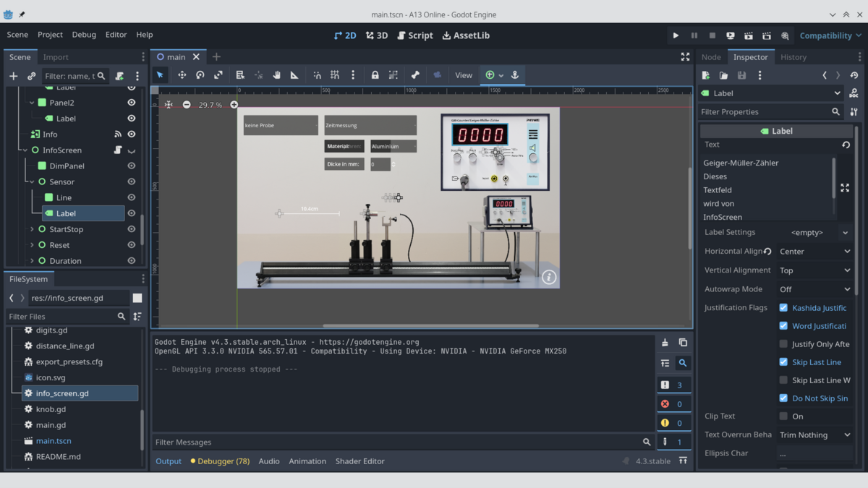The image size is (868, 488).
Task: Open the AssetLib workspace
Action: [x=466, y=35]
